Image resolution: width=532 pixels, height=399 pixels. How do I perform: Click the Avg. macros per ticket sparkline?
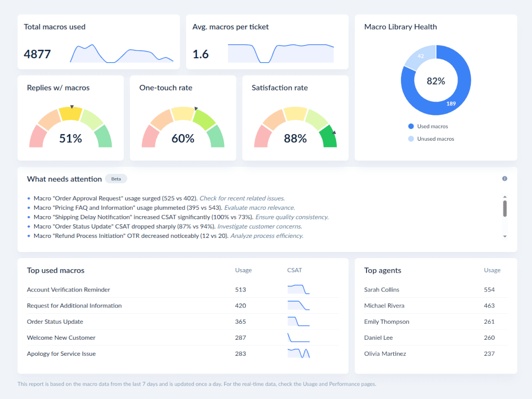[281, 52]
